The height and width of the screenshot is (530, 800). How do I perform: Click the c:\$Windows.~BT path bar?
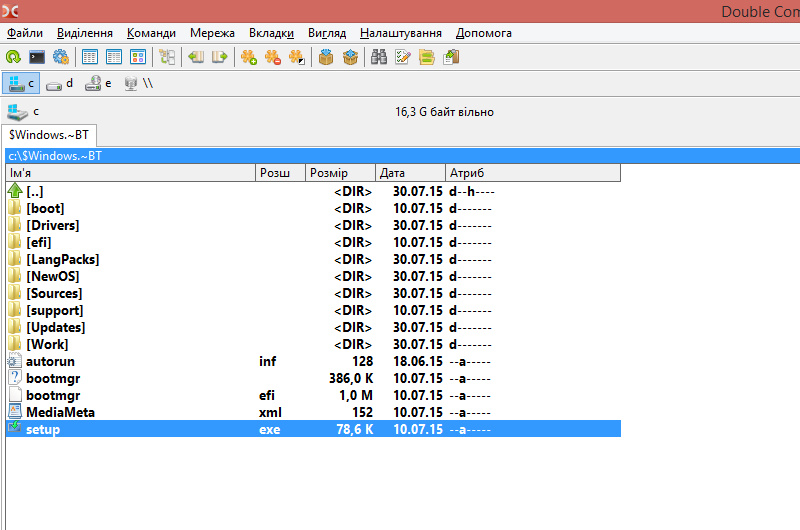pos(403,156)
